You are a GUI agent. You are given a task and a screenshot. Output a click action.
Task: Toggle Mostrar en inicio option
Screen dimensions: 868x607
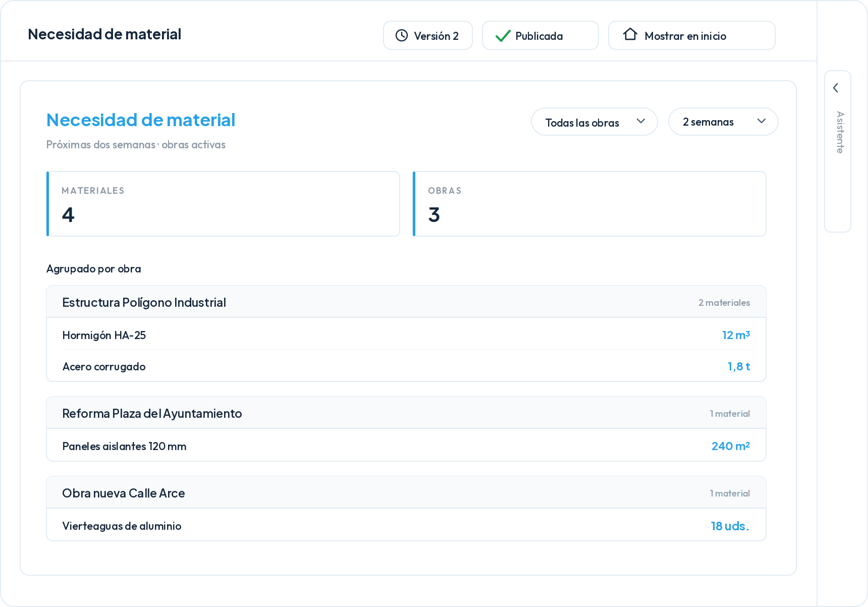[692, 35]
